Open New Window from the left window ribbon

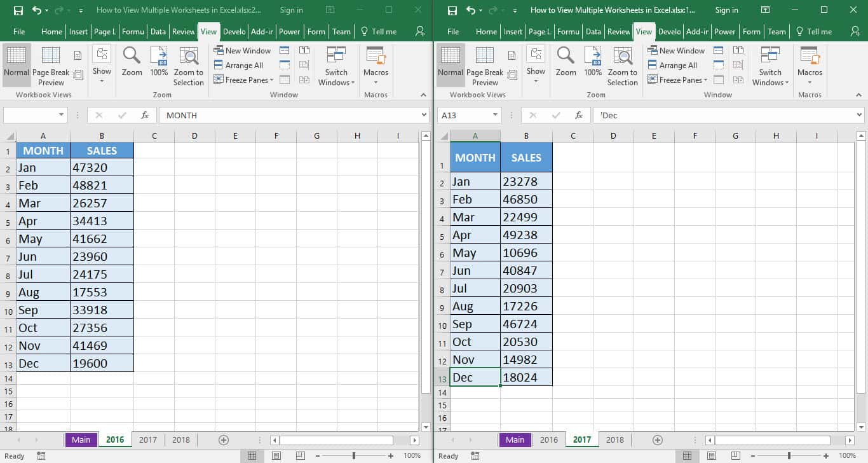pyautogui.click(x=242, y=51)
